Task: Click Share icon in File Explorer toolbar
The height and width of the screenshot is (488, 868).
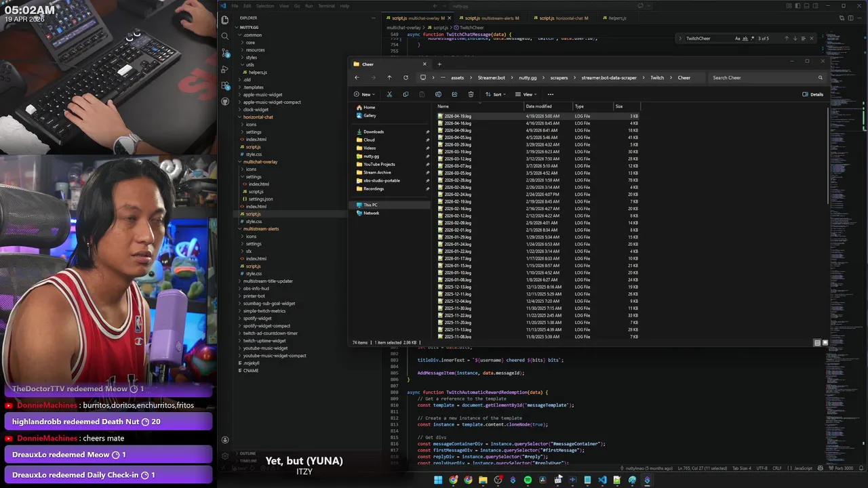Action: pos(454,94)
